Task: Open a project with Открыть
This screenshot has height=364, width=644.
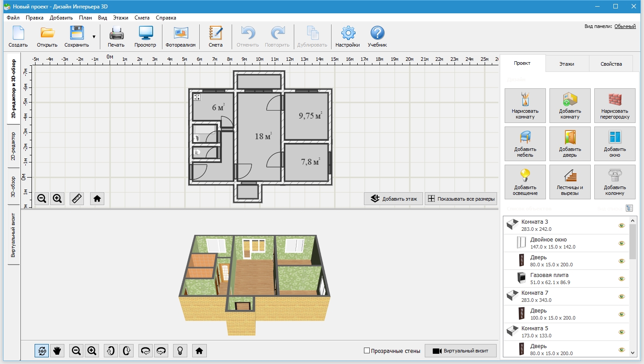Action: tap(47, 36)
